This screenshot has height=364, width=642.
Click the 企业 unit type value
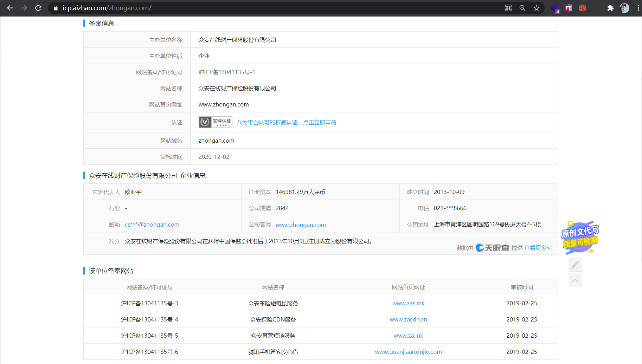(204, 56)
